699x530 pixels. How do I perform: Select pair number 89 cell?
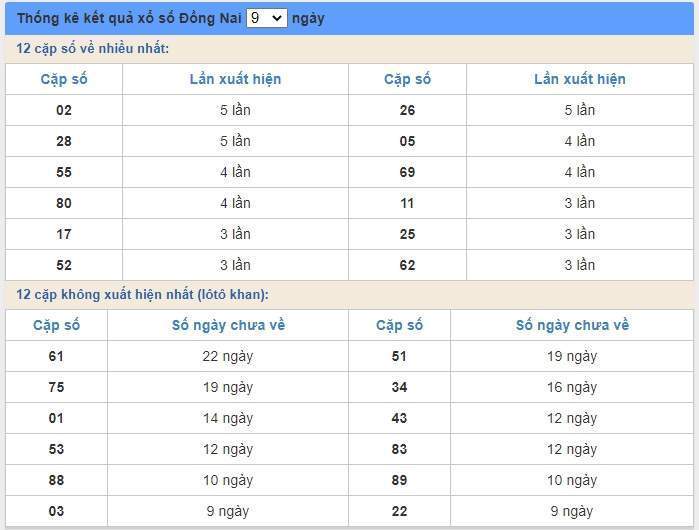tap(399, 480)
